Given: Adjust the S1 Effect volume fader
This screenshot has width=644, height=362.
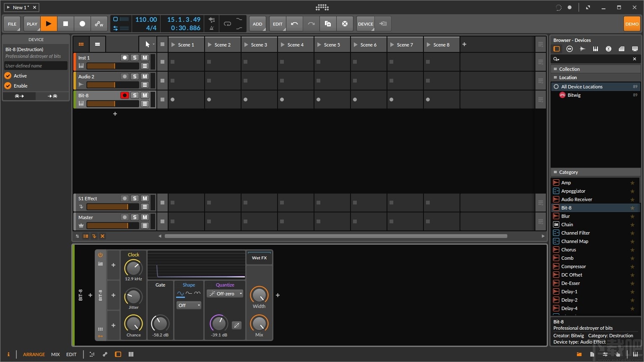Looking at the screenshot, I should click(x=112, y=207).
